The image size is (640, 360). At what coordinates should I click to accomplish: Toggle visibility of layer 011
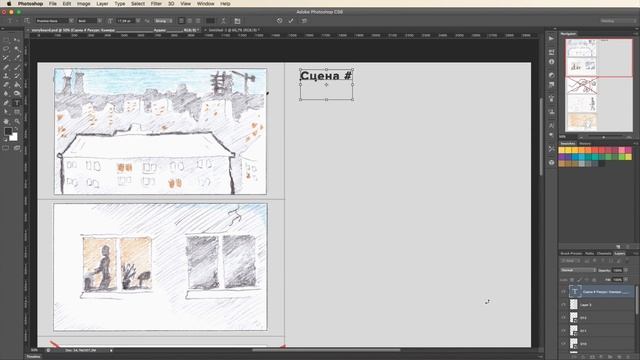pyautogui.click(x=564, y=331)
